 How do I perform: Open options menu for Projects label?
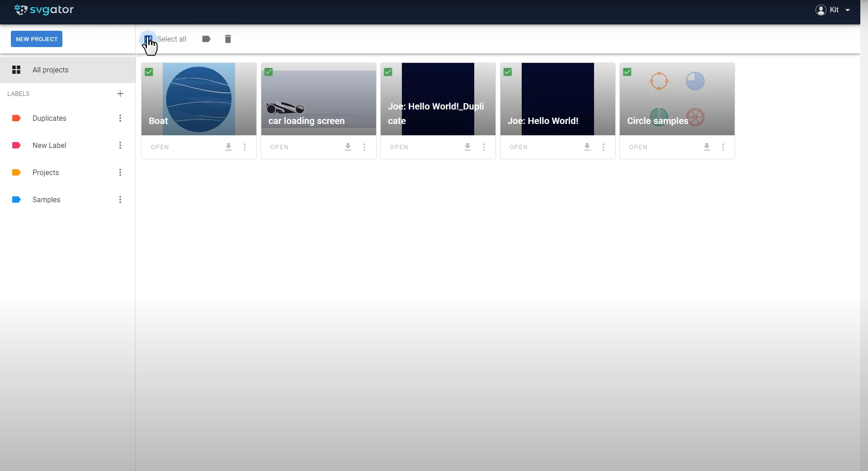click(x=120, y=172)
